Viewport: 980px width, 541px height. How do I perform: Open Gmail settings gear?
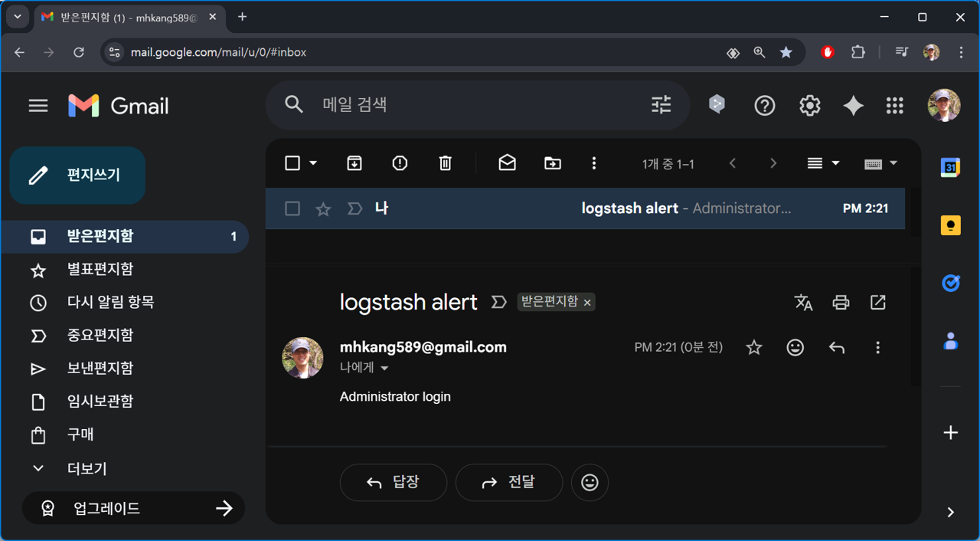pos(809,105)
